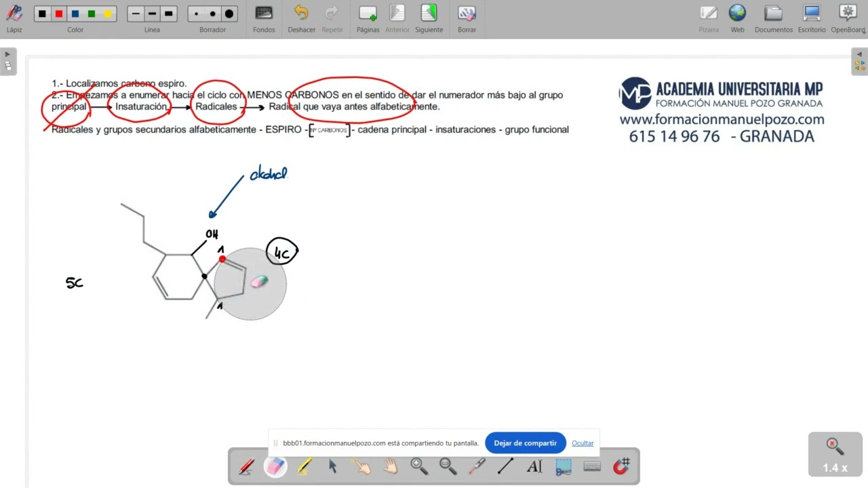
Task: Open the Borrar clear-page menu
Action: tap(467, 18)
